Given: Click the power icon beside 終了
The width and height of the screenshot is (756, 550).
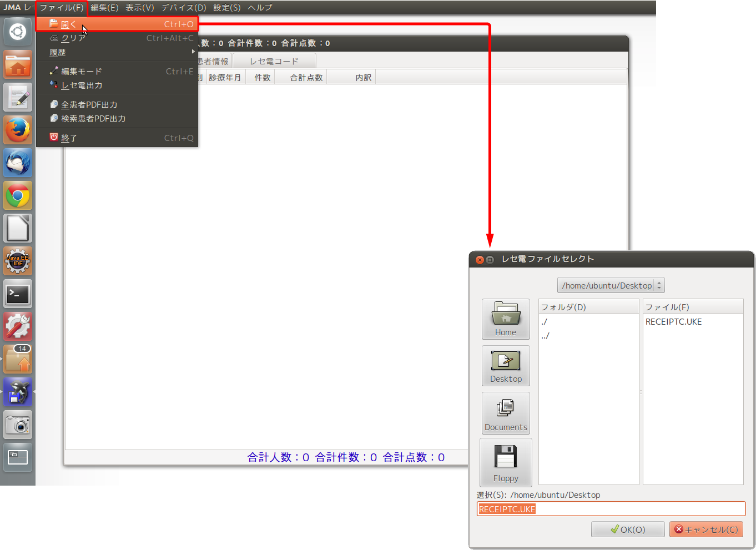Looking at the screenshot, I should (x=54, y=137).
